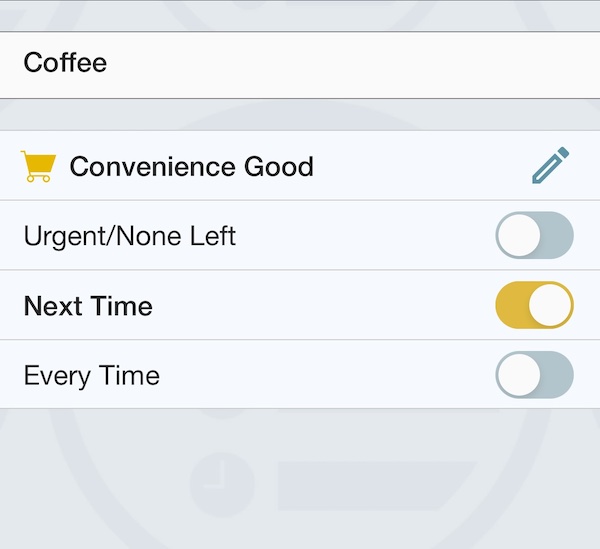This screenshot has height=549, width=600.
Task: Click the Coffee item name field
Action: (x=300, y=64)
